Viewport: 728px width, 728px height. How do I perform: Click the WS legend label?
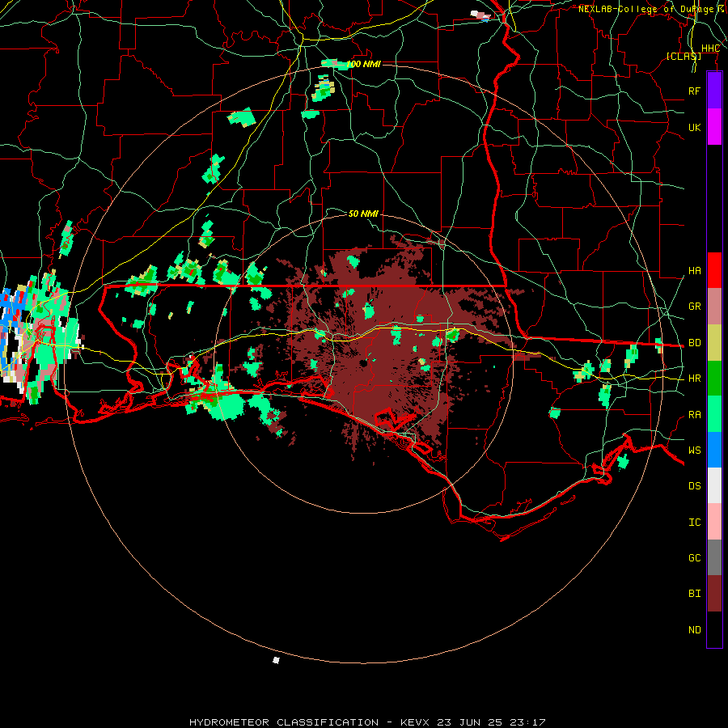(695, 451)
